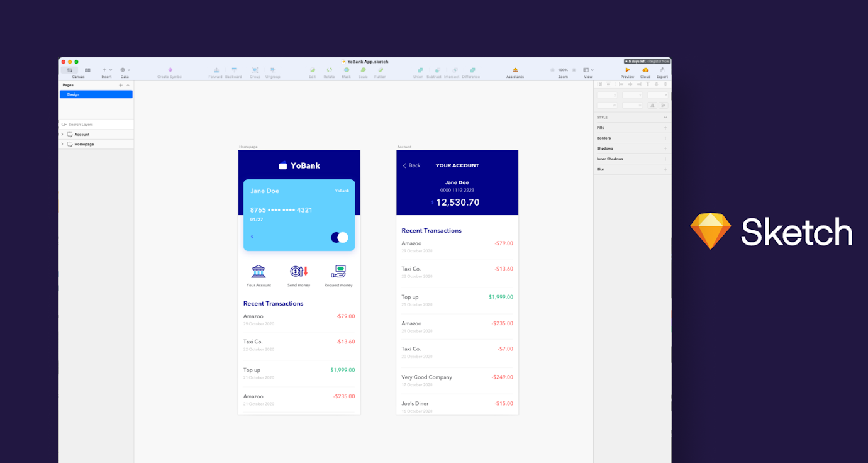
Task: Apply a Mask using the toolbar icon
Action: [x=346, y=70]
